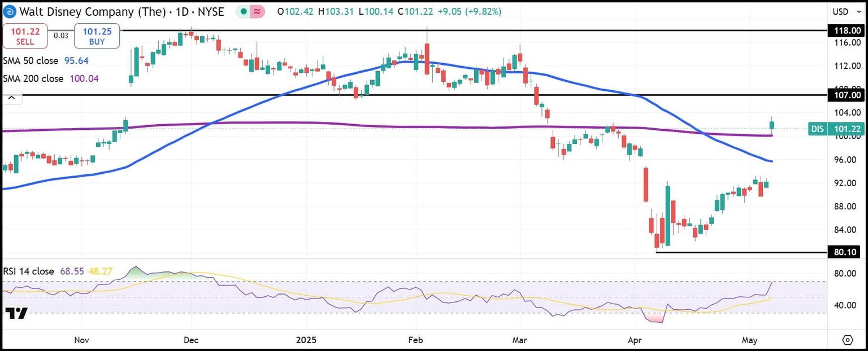Expand the NYSE exchange selector

pos(210,11)
